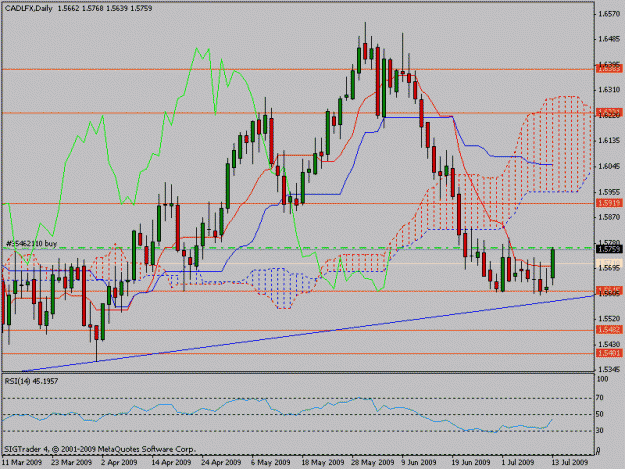Image resolution: width=625 pixels, height=469 pixels.
Task: Select the orange 1.5401 level price tag
Action: (x=609, y=353)
